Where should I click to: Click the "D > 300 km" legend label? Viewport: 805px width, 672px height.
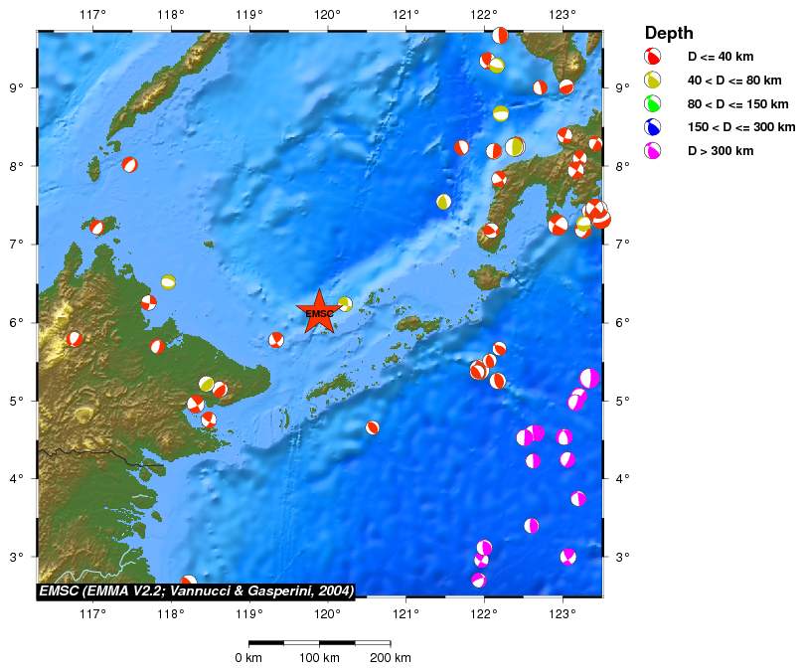pyautogui.click(x=721, y=151)
